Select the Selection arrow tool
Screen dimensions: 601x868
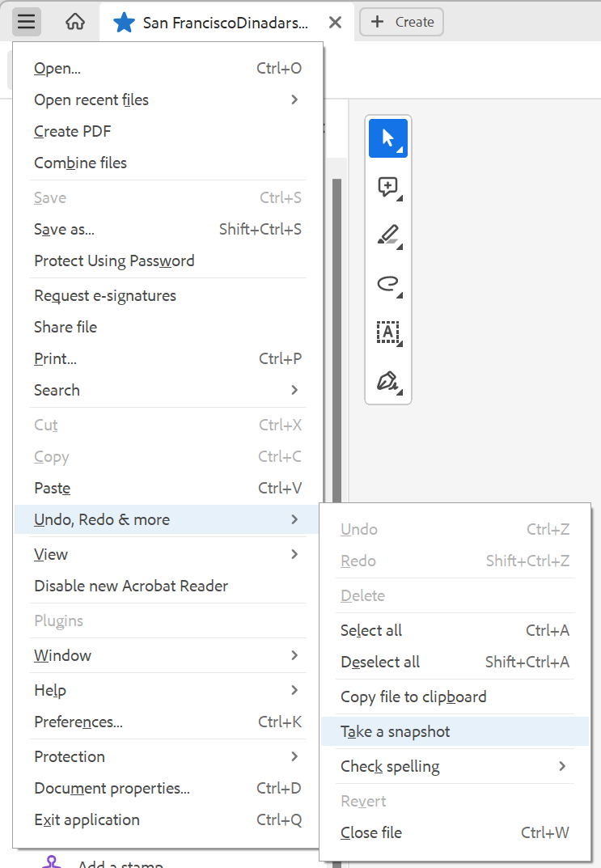387,138
